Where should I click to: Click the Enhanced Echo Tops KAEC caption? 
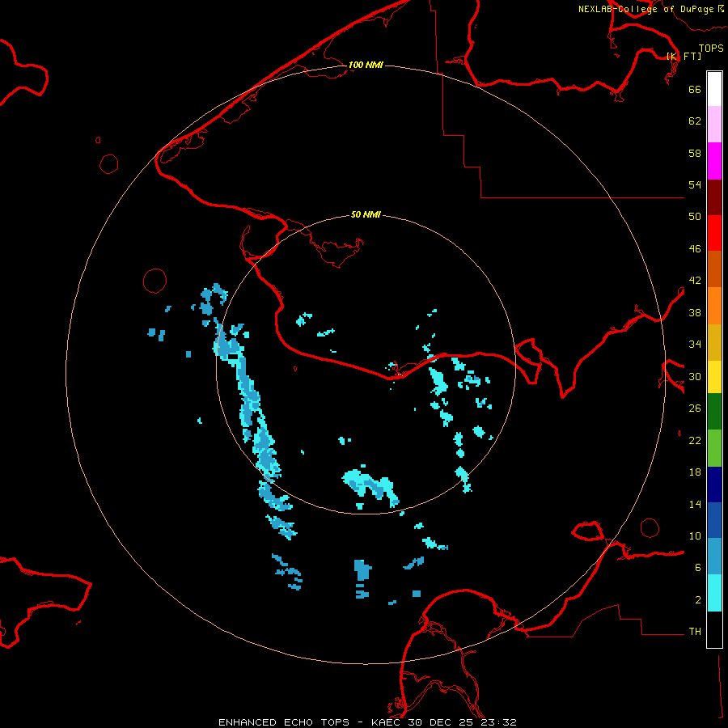point(367,722)
